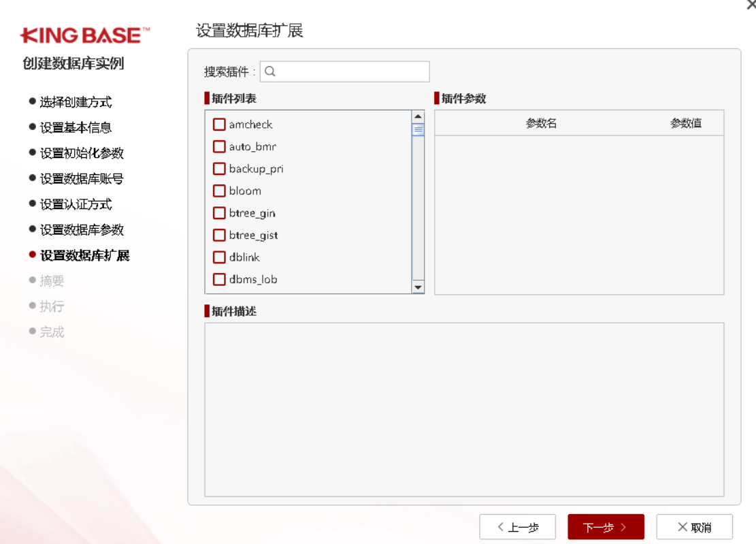Enable the amcheck plugin checkbox

coord(219,125)
